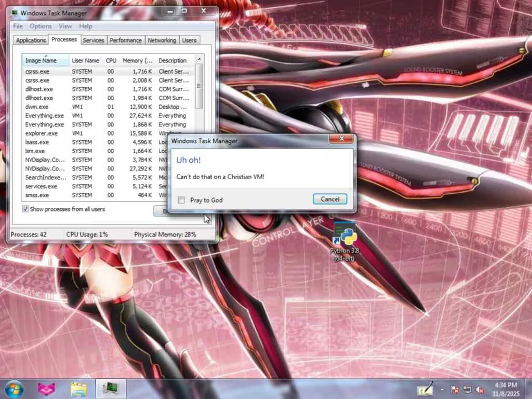
Task: Switch to the Networking tab
Action: coord(162,40)
